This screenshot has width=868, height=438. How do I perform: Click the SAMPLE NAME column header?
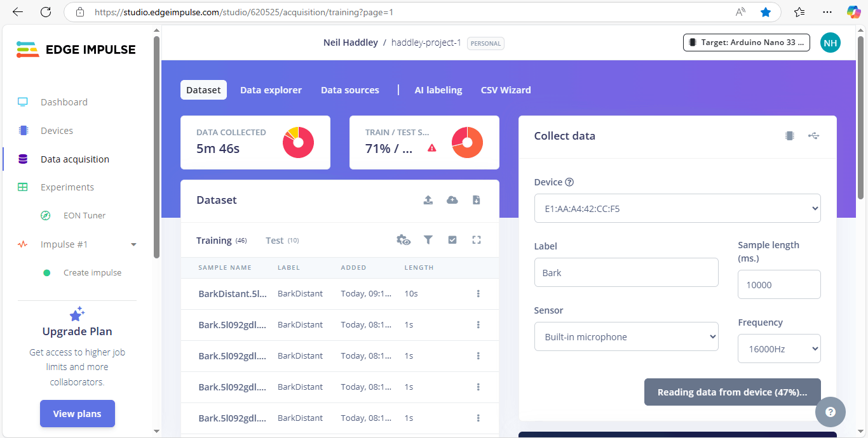click(x=225, y=268)
